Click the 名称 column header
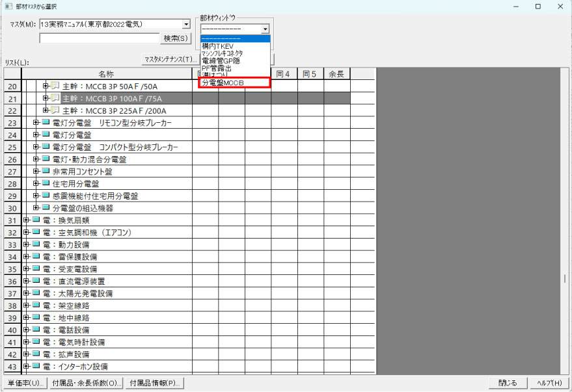 click(x=107, y=74)
